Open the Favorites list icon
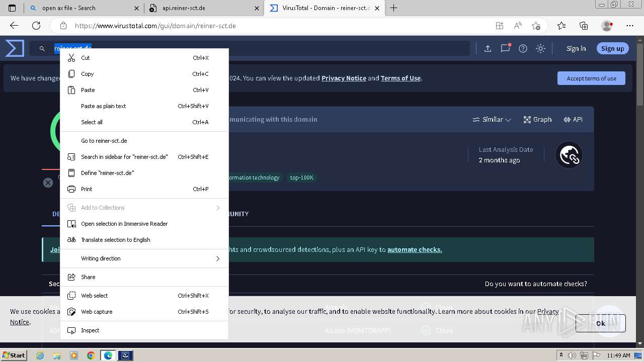Viewport: 644px width, 362px height. click(x=561, y=26)
